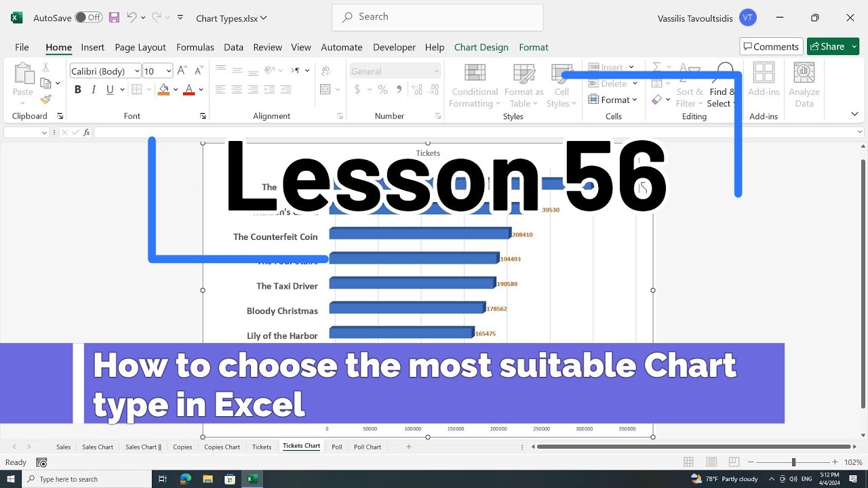
Task: Open the font name dropdown
Action: point(137,71)
